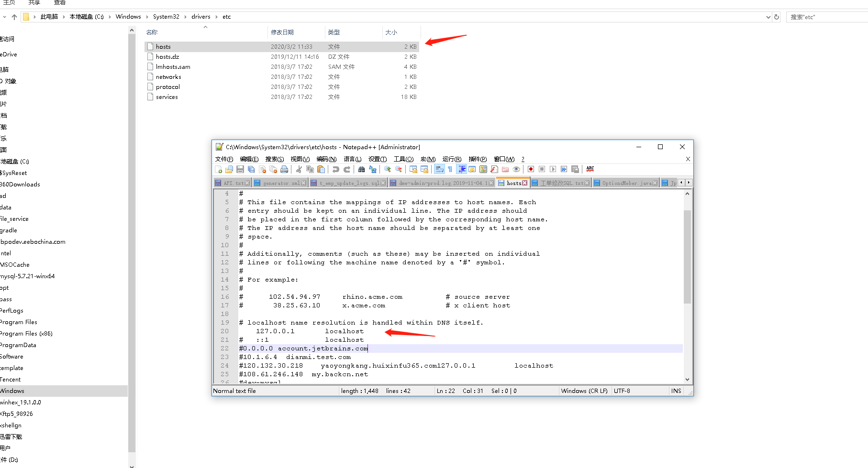Go up one folder level in Explorer
This screenshot has height=468, width=868.
(14, 17)
